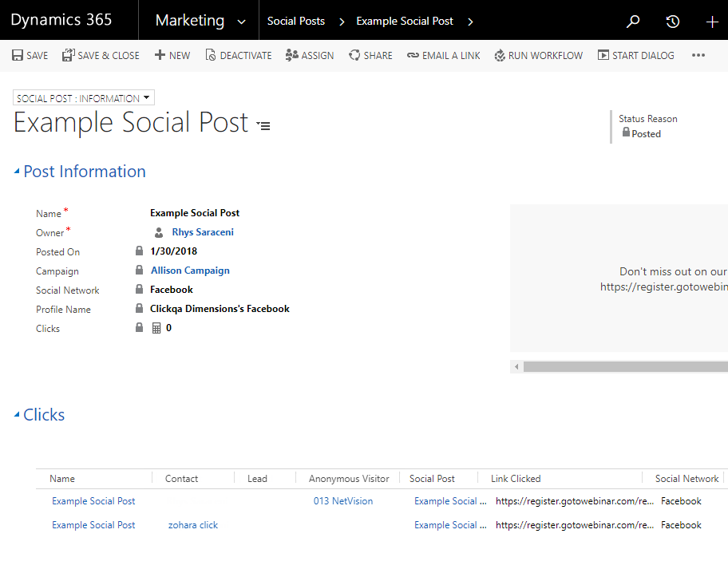Open owner Rhys Saraceni link

(203, 232)
